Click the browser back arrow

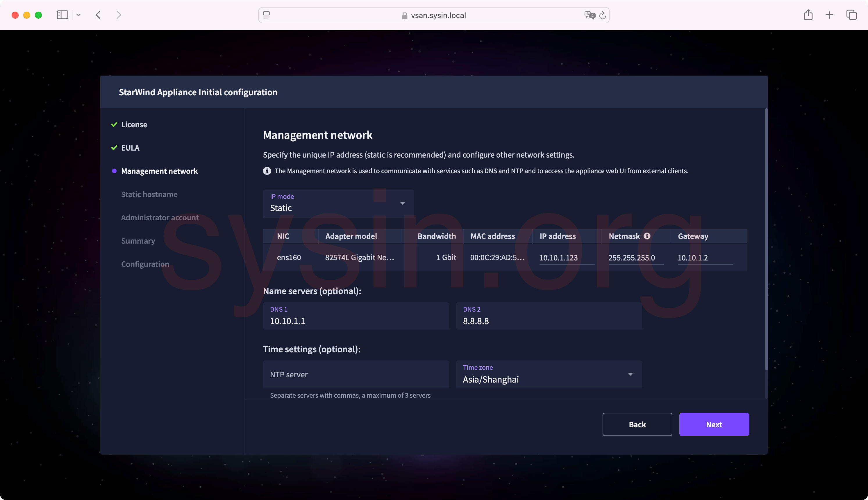[x=98, y=15]
